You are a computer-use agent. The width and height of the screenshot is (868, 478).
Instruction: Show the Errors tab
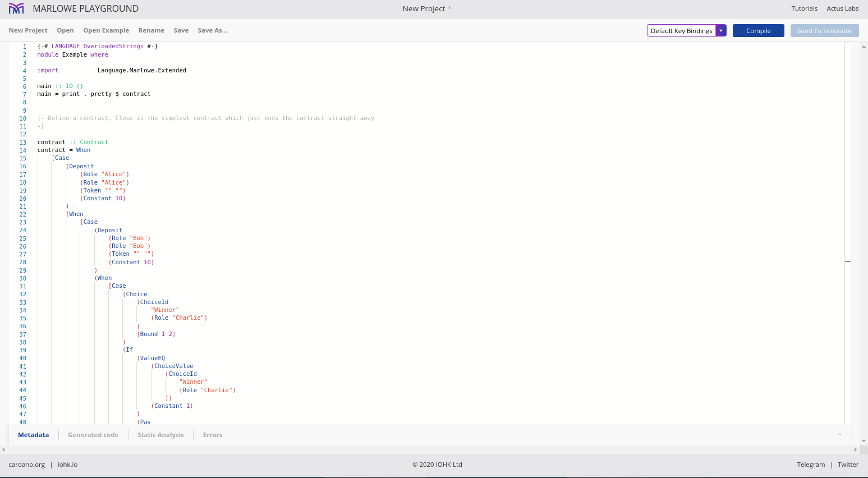[x=213, y=435]
